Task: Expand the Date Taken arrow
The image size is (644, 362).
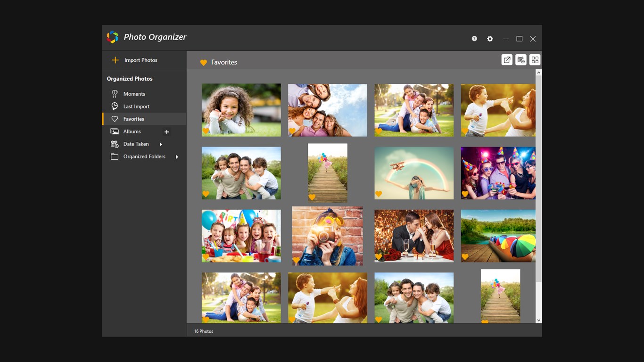Action: (161, 144)
